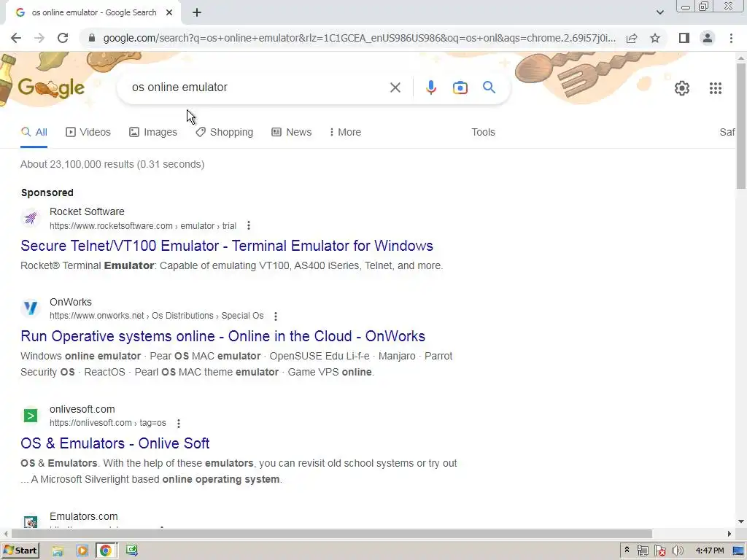Click the Google doodle logo
The width and height of the screenshot is (747, 560).
[x=52, y=87]
